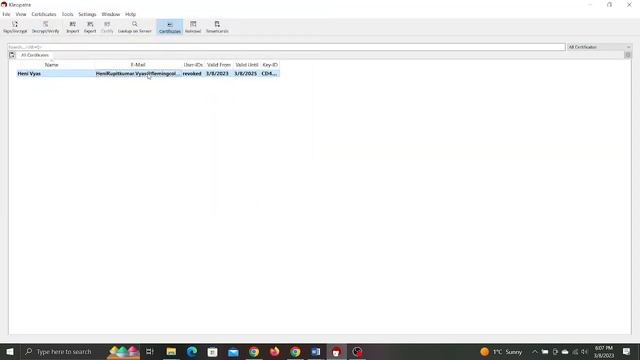Open the Window menu
The image size is (640, 360).
pyautogui.click(x=111, y=14)
